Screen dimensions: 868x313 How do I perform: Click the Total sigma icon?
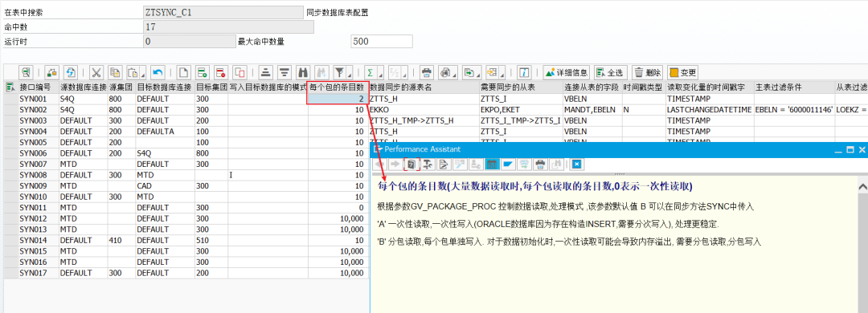(x=370, y=72)
